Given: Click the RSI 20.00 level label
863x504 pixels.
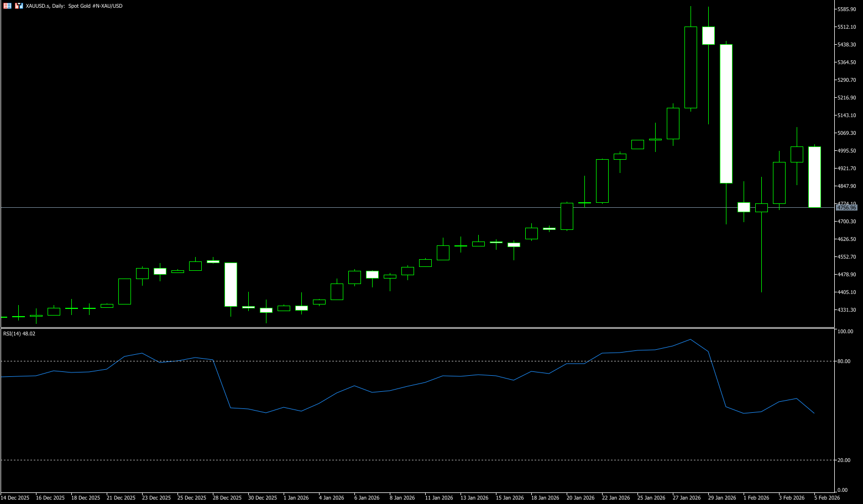Looking at the screenshot, I should click(844, 460).
